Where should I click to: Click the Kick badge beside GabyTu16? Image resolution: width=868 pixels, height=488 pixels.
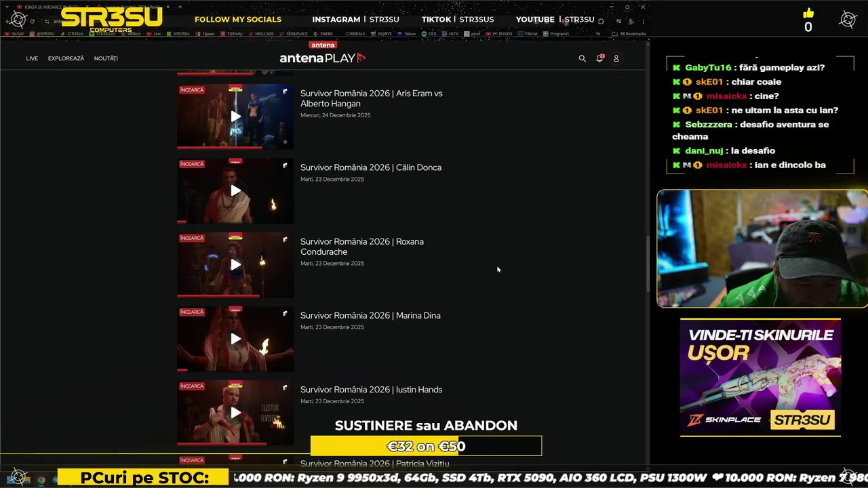tap(676, 68)
